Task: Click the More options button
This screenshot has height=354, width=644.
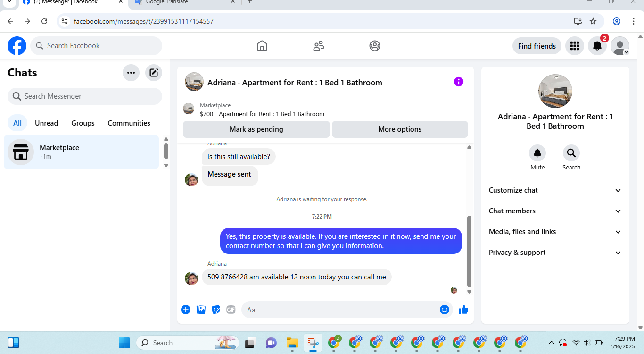Action: pos(400,129)
